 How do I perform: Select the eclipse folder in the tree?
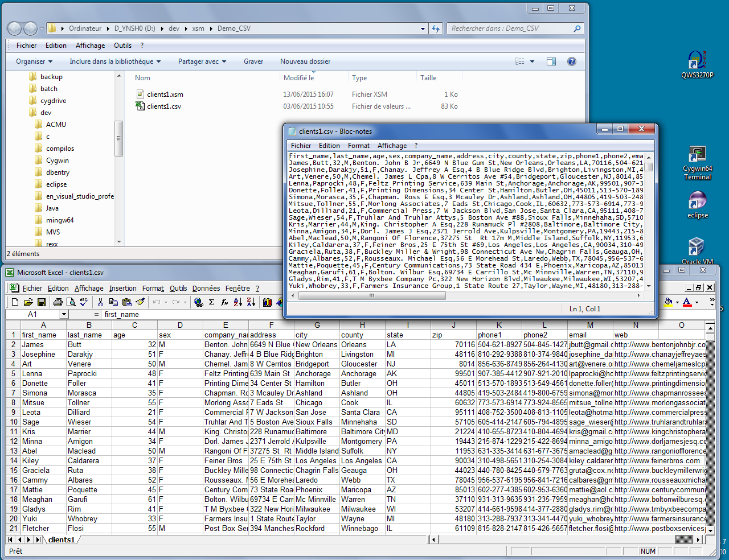coord(56,184)
